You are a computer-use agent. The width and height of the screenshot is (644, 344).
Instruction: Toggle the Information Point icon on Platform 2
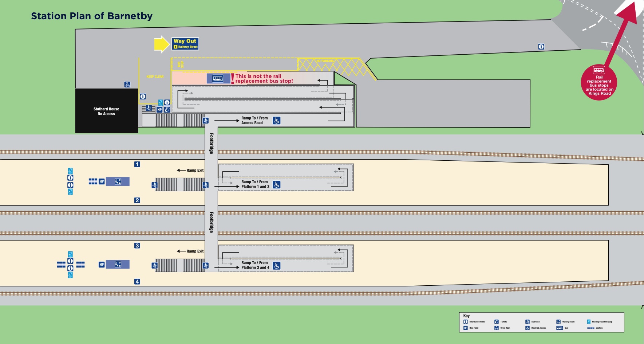pyautogui.click(x=70, y=186)
